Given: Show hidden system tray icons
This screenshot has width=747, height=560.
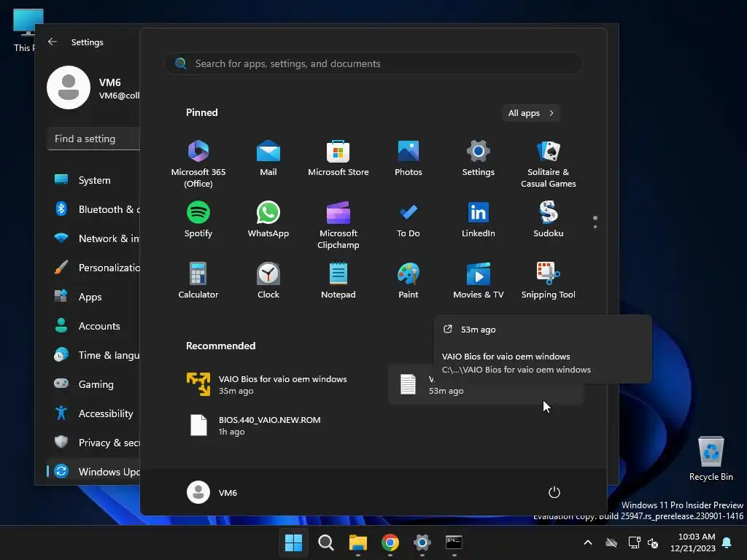Looking at the screenshot, I should (x=588, y=542).
